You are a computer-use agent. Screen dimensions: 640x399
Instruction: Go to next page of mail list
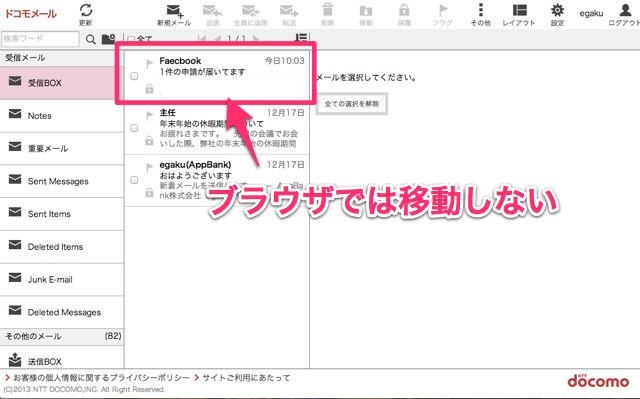coord(256,39)
